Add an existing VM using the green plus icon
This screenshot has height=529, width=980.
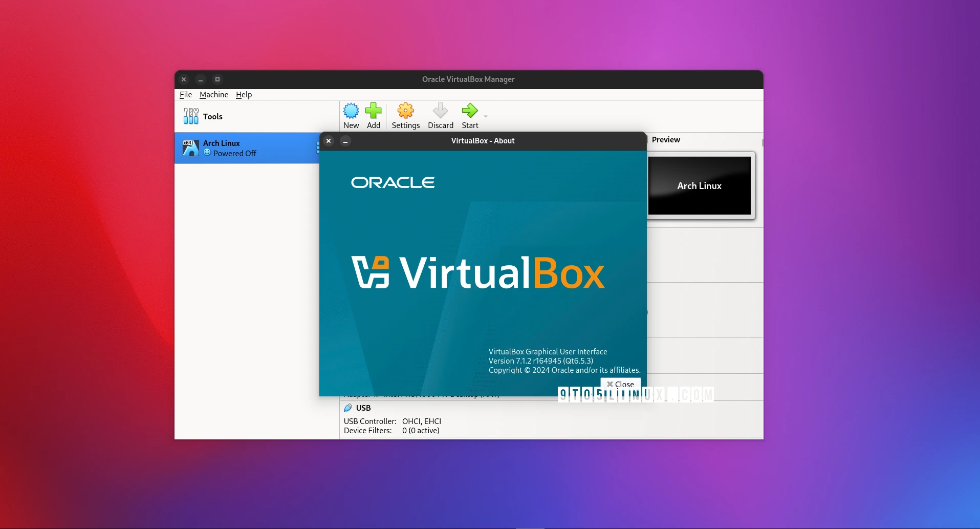tap(374, 110)
